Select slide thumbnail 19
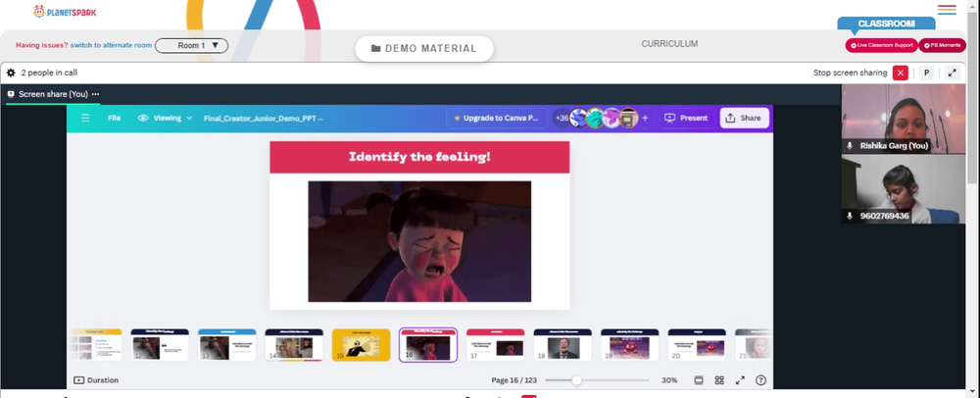Image resolution: width=980 pixels, height=398 pixels. (629, 345)
